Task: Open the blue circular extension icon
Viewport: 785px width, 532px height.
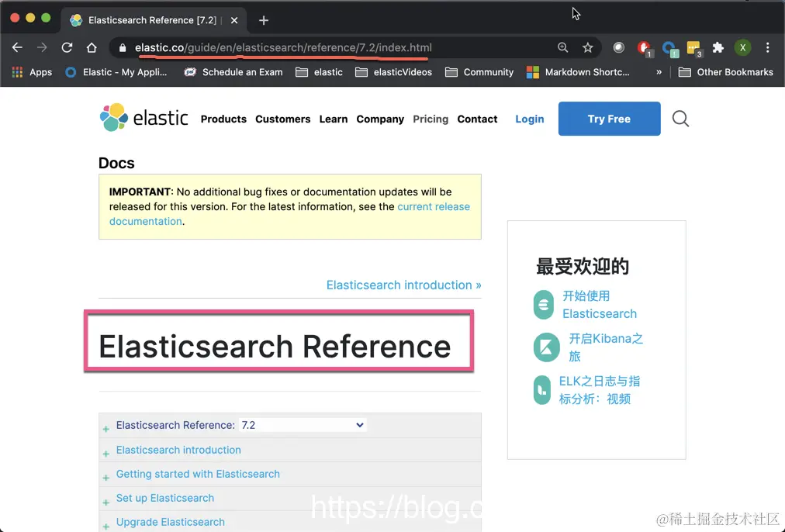Action: pos(670,49)
